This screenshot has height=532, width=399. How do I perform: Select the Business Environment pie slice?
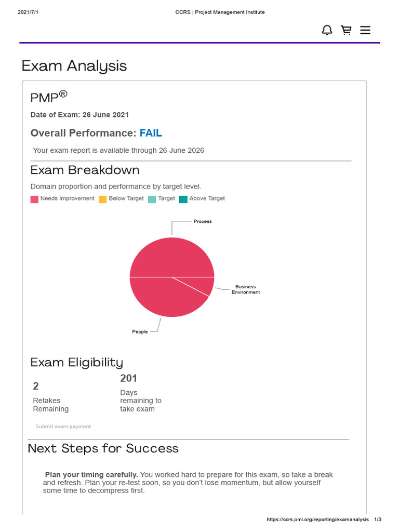[204, 284]
